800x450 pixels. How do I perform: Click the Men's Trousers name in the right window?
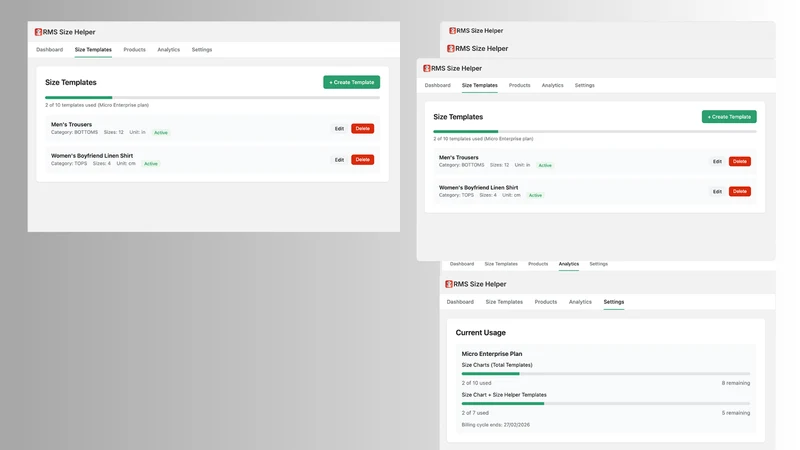coord(459,158)
